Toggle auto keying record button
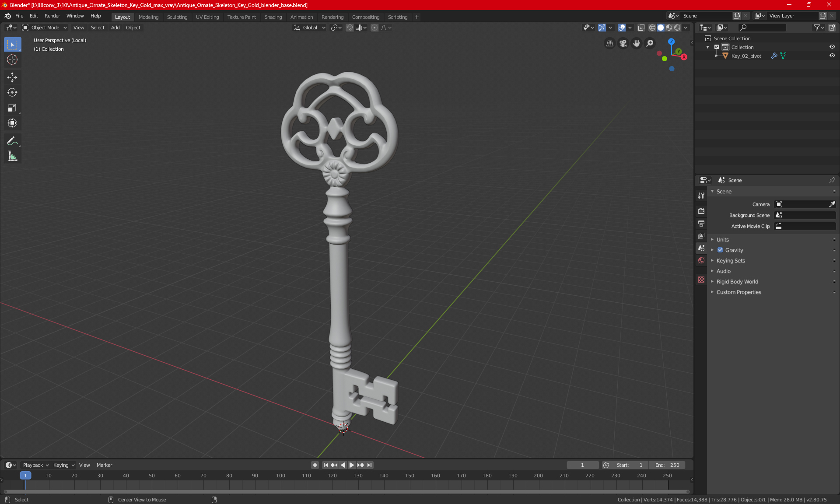Viewport: 840px width, 504px height. tap(315, 465)
